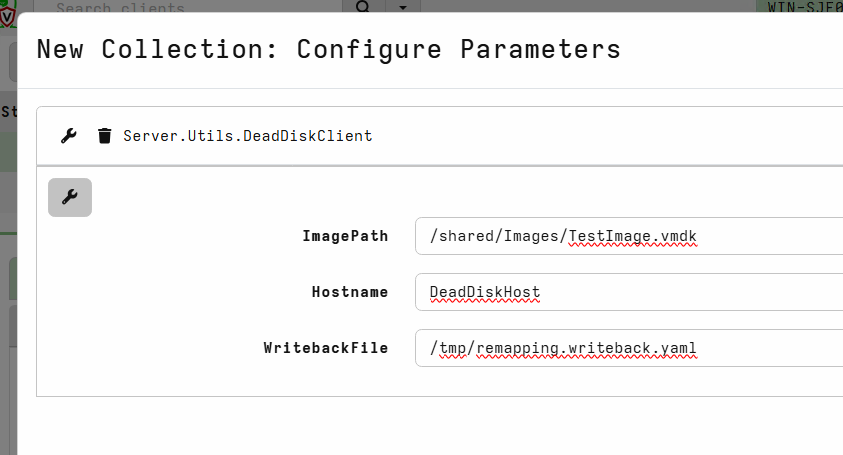Click the TestImage.vmdk text in ImagePath

point(632,237)
